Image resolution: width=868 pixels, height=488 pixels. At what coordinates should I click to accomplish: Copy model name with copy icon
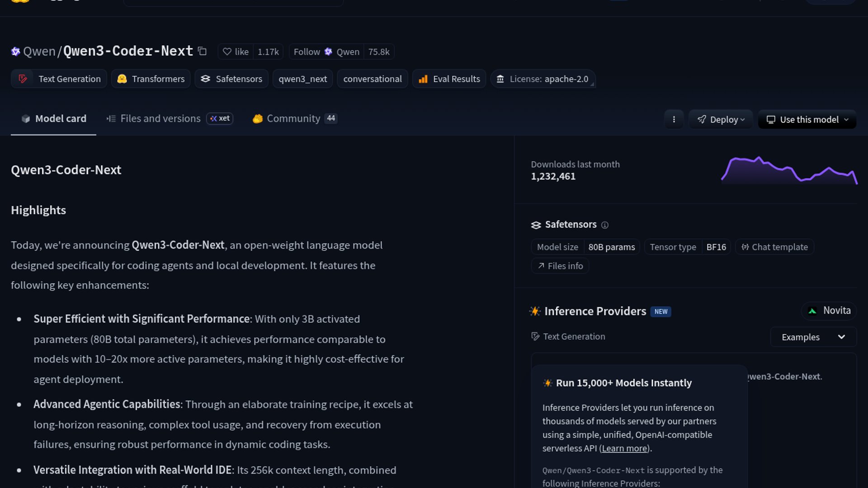pyautogui.click(x=202, y=52)
